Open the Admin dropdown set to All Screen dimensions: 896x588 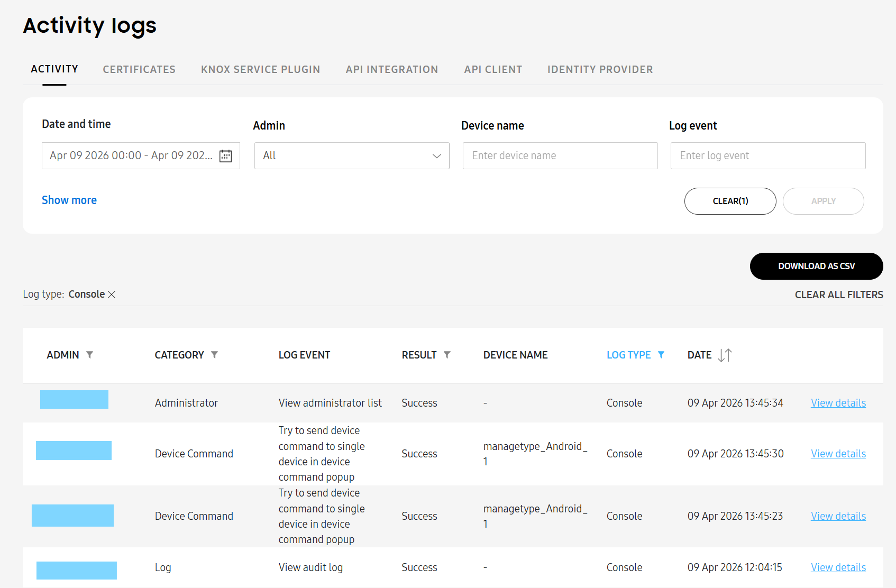(352, 155)
